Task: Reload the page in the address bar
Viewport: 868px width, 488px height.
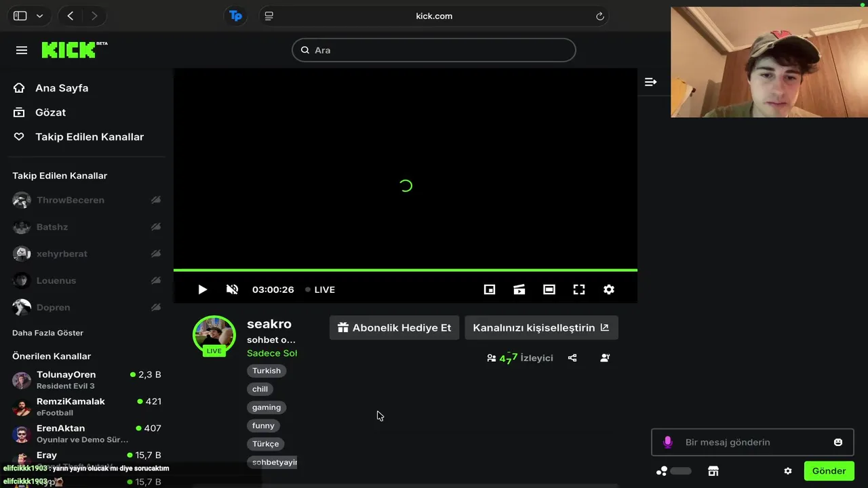Action: pyautogui.click(x=599, y=16)
